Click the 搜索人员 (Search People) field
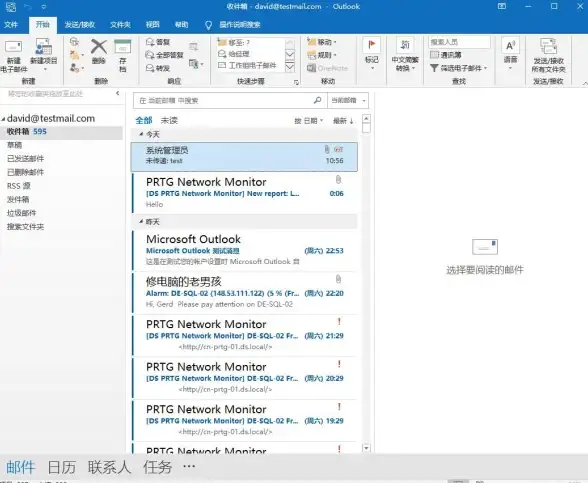The height and width of the screenshot is (483, 588). (x=459, y=42)
